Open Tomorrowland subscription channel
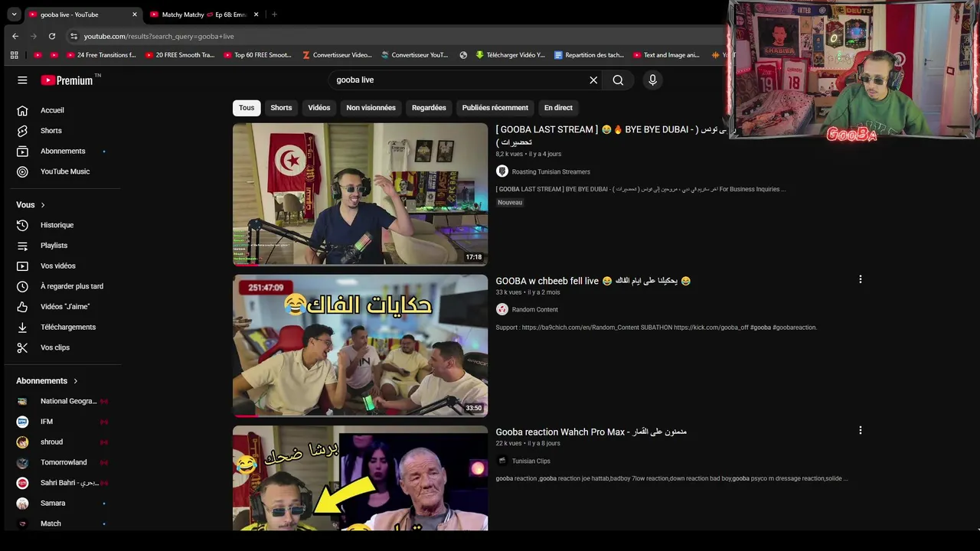The height and width of the screenshot is (551, 980). point(61,462)
